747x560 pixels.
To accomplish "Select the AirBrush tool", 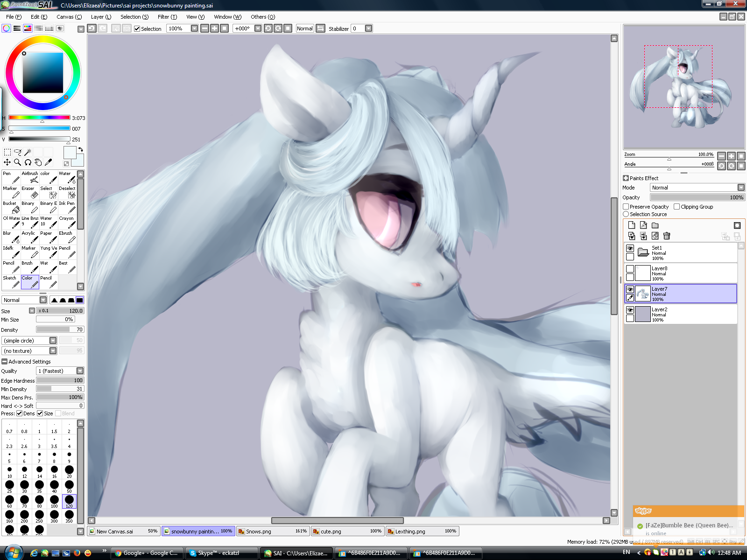I will tap(30, 178).
